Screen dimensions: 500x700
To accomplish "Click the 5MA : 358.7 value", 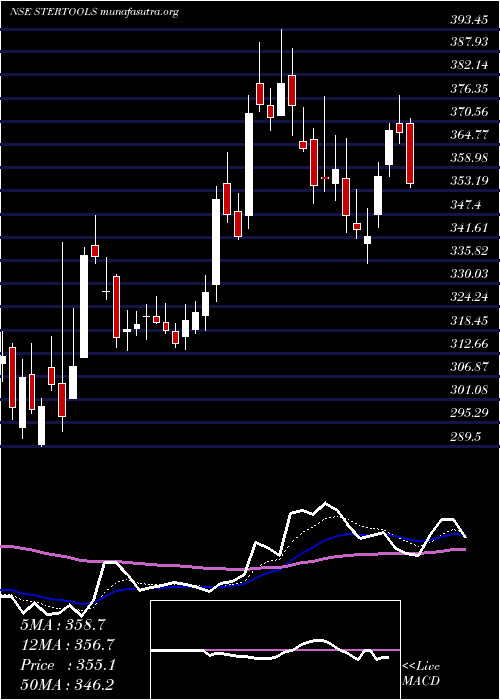I will click(x=62, y=625).
